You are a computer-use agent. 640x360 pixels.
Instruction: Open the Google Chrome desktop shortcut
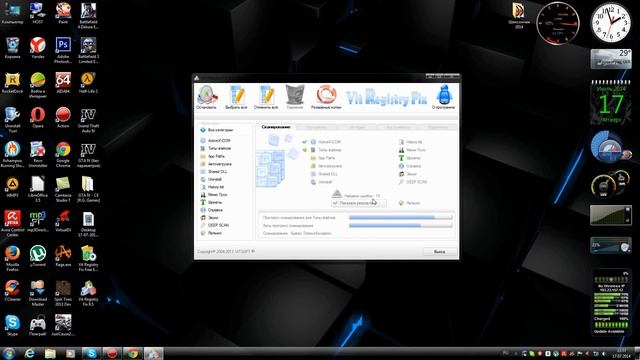point(63,155)
